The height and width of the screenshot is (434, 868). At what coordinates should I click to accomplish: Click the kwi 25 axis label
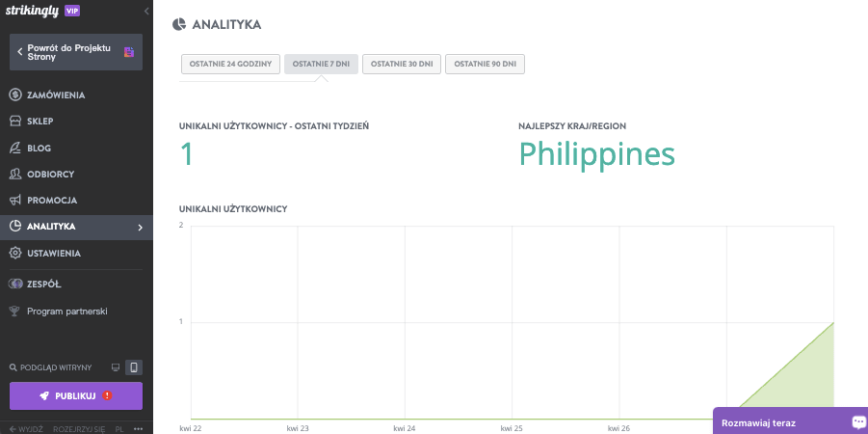pos(512,428)
